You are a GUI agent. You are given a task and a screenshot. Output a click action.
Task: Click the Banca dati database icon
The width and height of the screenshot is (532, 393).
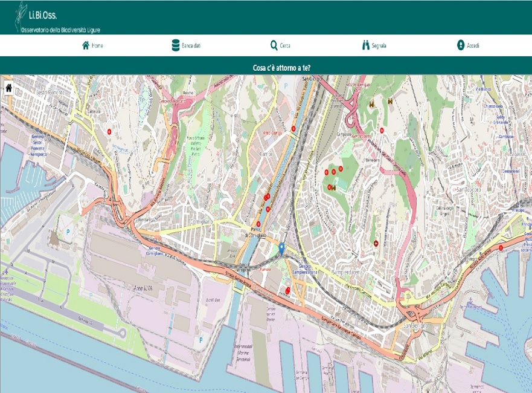(175, 45)
